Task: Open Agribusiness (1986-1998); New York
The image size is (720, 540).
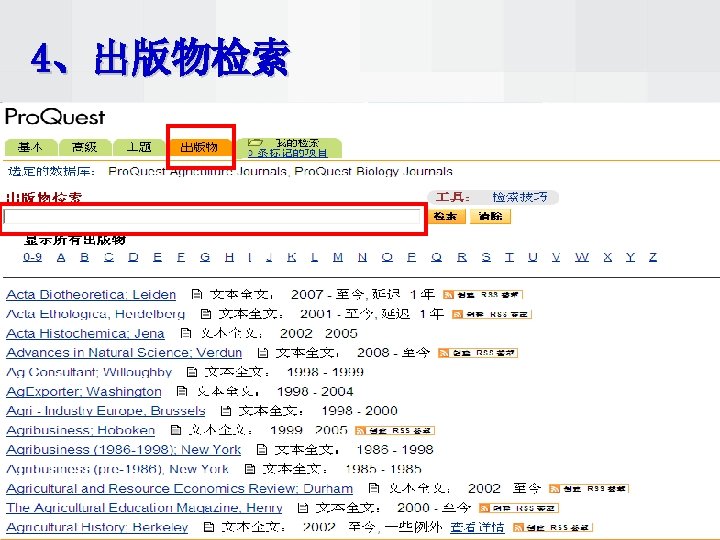Action: tap(124, 450)
